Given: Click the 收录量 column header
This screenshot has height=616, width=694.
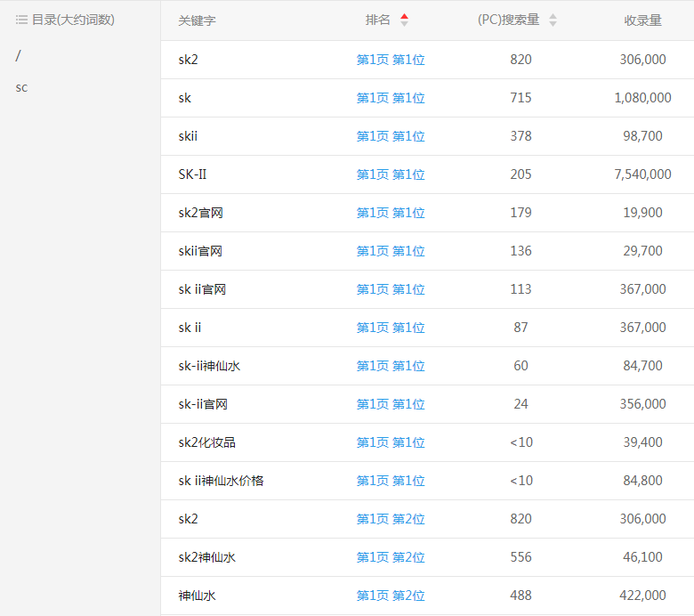Looking at the screenshot, I should pyautogui.click(x=642, y=20).
